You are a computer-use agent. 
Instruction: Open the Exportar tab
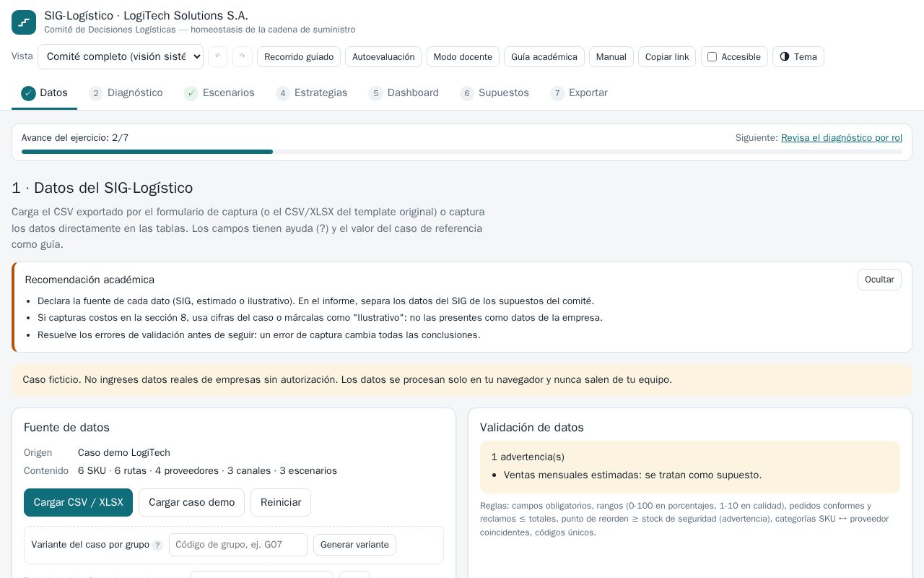point(579,93)
